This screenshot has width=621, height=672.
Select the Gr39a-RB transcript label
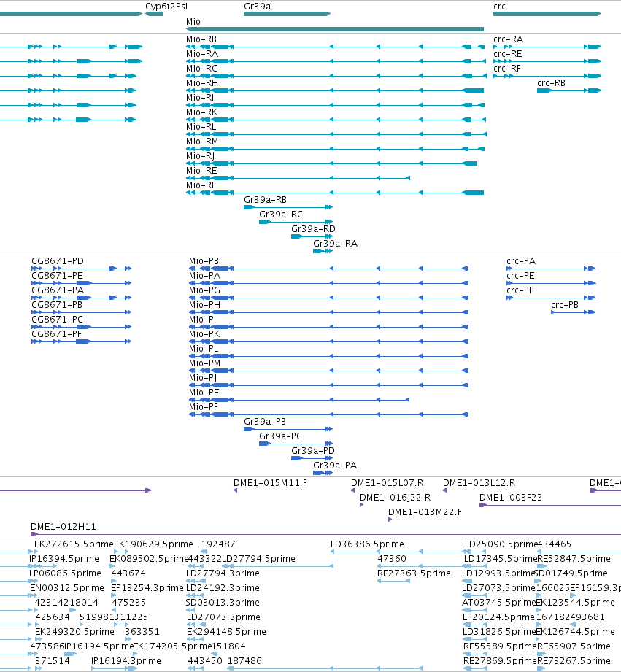(x=266, y=200)
